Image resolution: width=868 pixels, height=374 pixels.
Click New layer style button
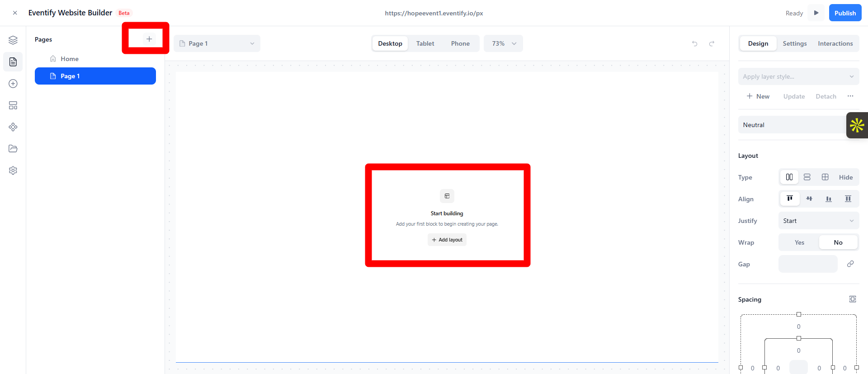pyautogui.click(x=758, y=96)
